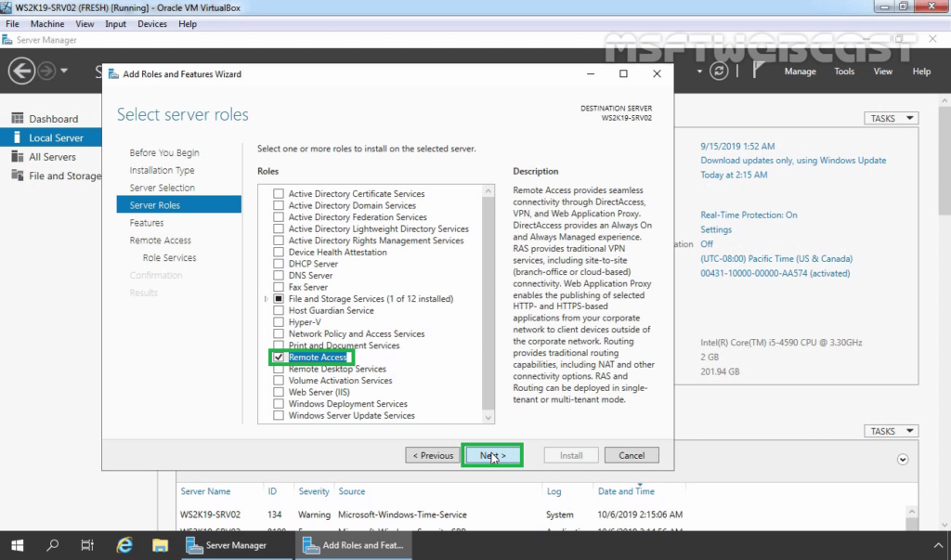Open the VirtualBox File menu
Viewport: 951px width, 560px height.
(12, 23)
